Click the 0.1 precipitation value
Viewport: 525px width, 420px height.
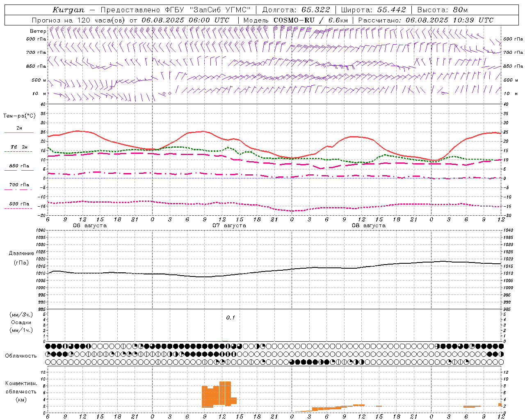tap(231, 317)
